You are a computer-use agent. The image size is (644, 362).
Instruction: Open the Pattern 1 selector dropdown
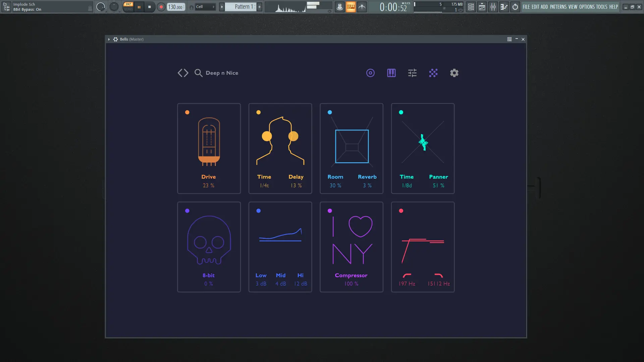click(x=242, y=7)
